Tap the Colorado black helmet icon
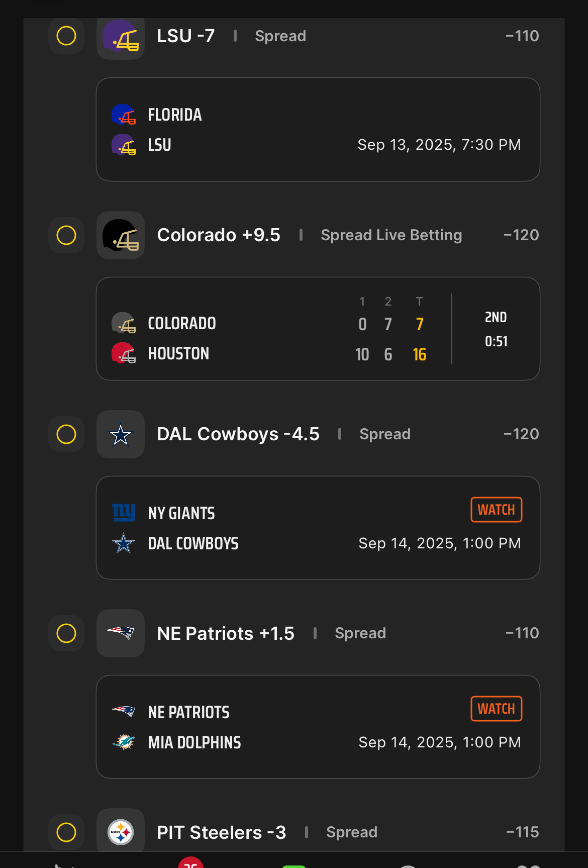The image size is (588, 868). pos(121,235)
